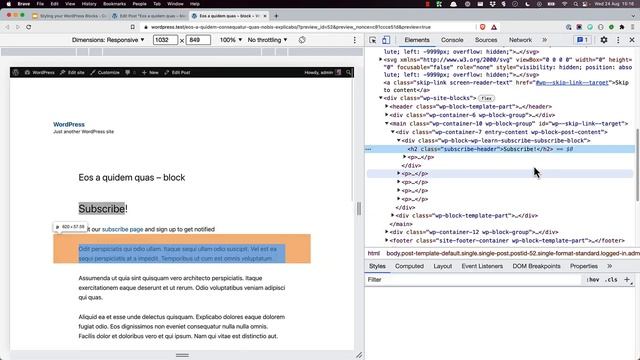This screenshot has width=640, height=360.
Task: Click the viewport width field showing 1032
Action: click(x=165, y=40)
